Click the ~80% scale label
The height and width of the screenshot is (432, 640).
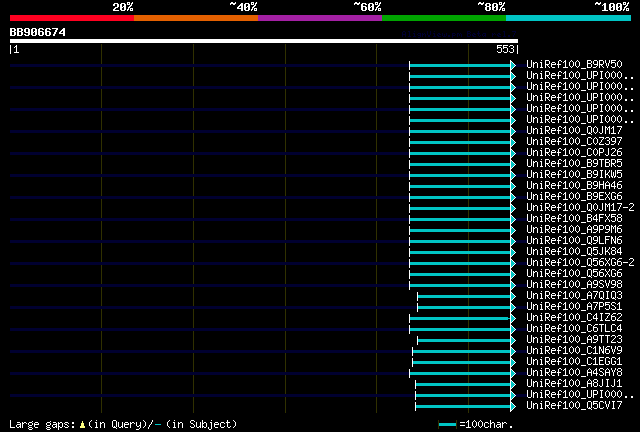[x=491, y=7]
